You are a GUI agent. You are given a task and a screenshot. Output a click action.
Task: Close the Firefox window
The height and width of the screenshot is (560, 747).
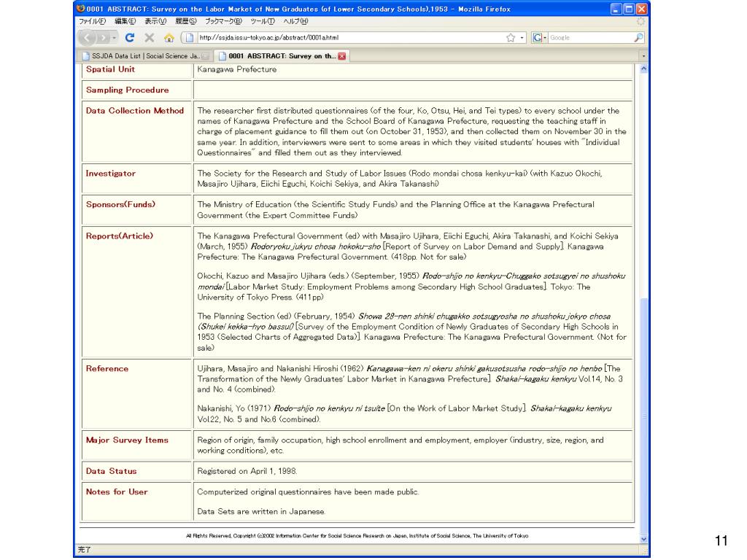(642, 9)
